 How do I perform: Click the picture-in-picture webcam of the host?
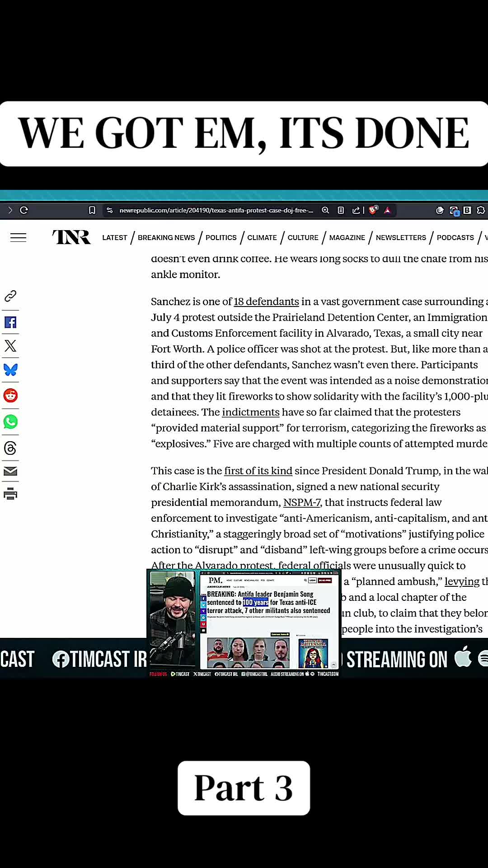coord(173,619)
